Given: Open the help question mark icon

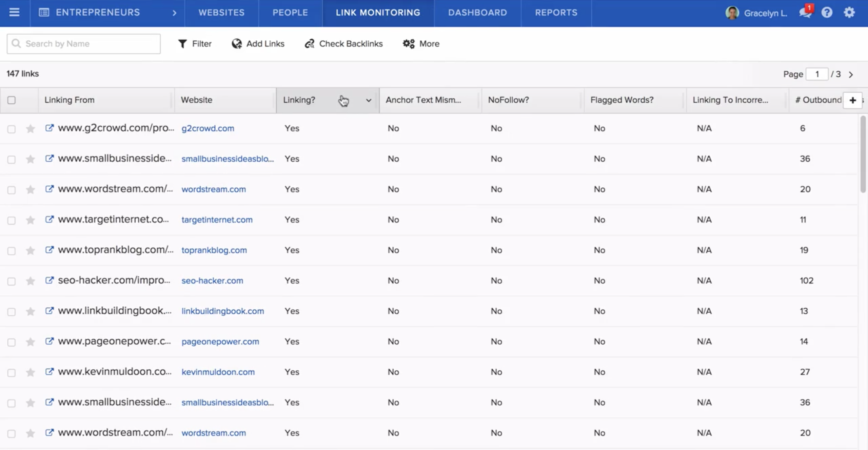Looking at the screenshot, I should click(827, 13).
